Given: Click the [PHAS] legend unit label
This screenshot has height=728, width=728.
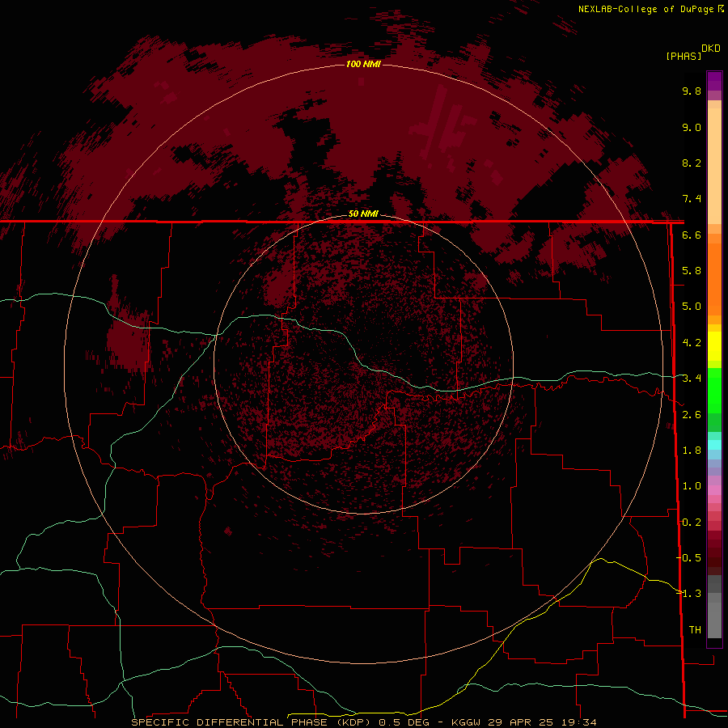Looking at the screenshot, I should click(x=684, y=56).
